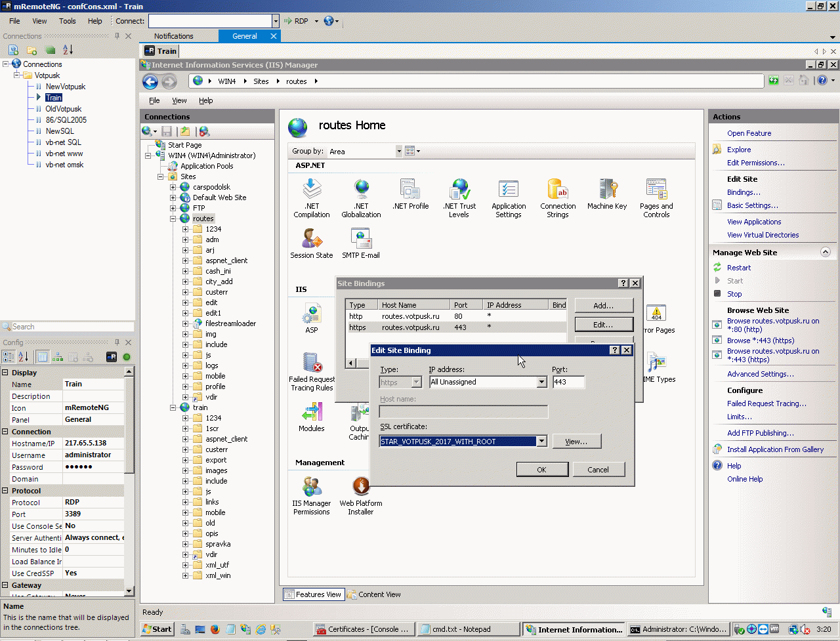The height and width of the screenshot is (641, 840).
Task: Select the OldVotpusk connection in tree
Action: click(64, 109)
